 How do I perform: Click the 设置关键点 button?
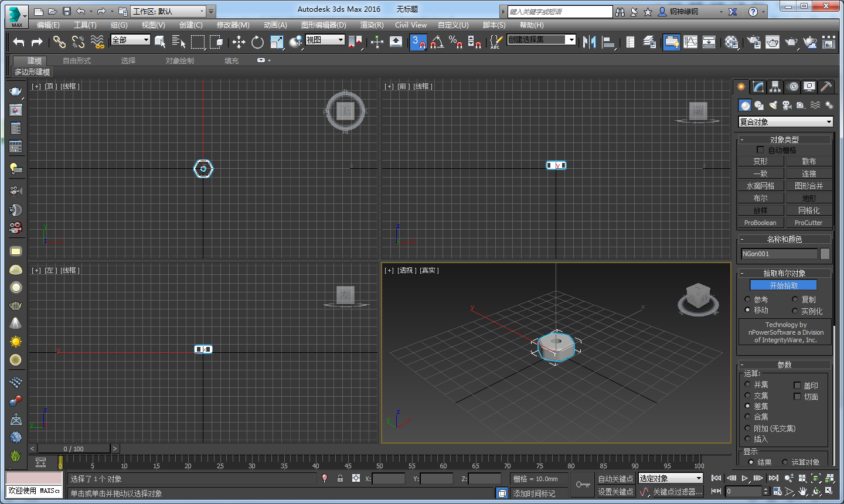coord(615,492)
